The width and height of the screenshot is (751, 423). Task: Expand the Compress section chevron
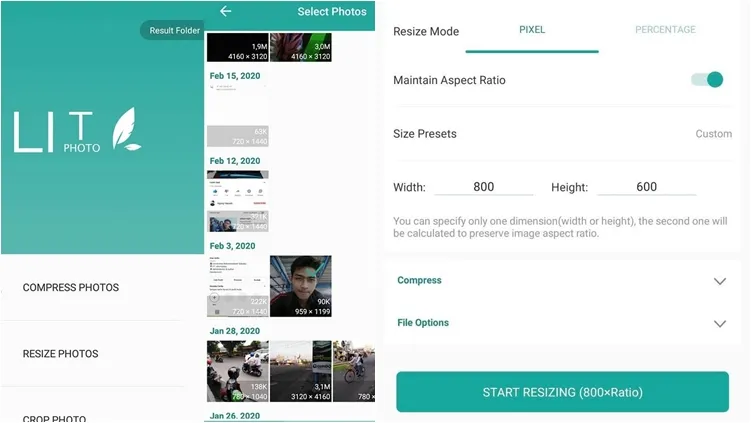(x=719, y=281)
